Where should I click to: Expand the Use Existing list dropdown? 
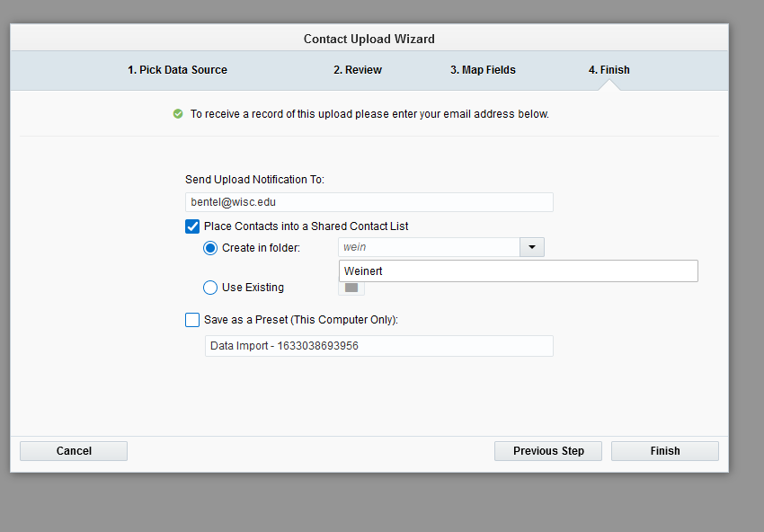(351, 288)
